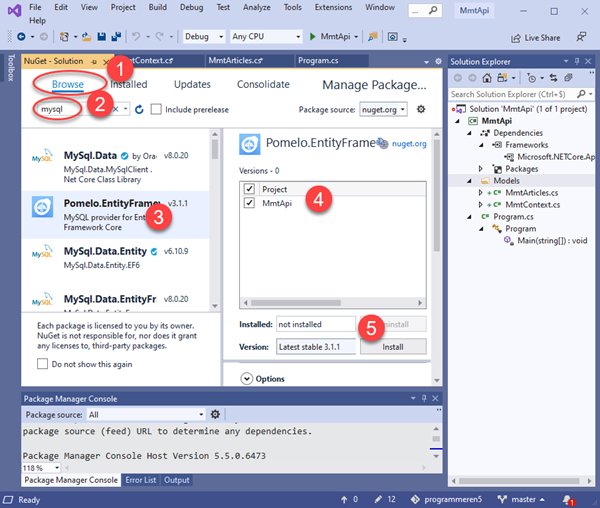
Task: Click Collapse All icon in Solution Explorer
Action: pos(569,78)
